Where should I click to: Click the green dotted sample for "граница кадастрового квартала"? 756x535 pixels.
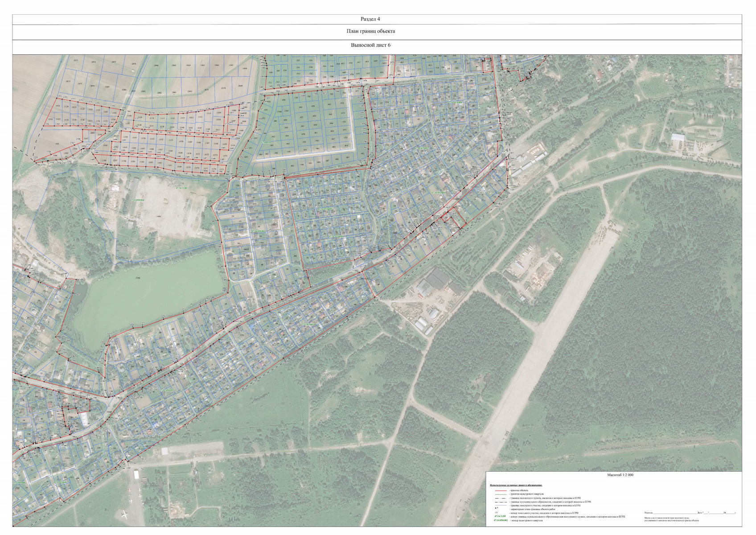[501, 494]
